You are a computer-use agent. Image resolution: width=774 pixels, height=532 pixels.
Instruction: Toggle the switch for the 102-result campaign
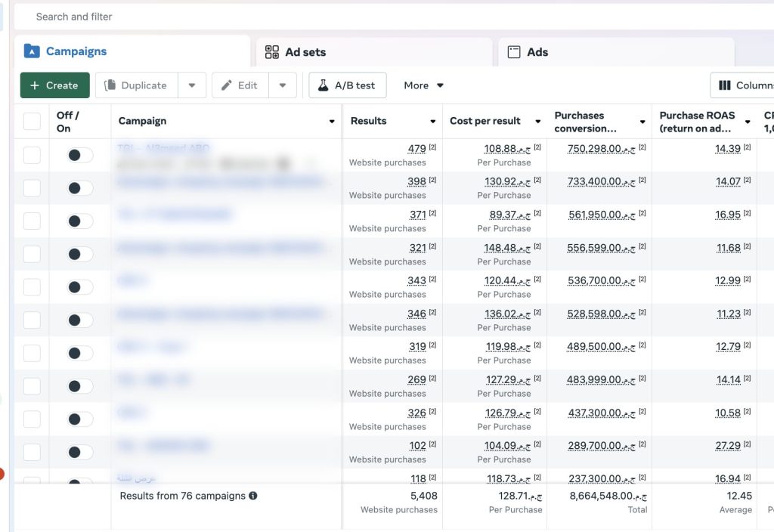point(79,452)
